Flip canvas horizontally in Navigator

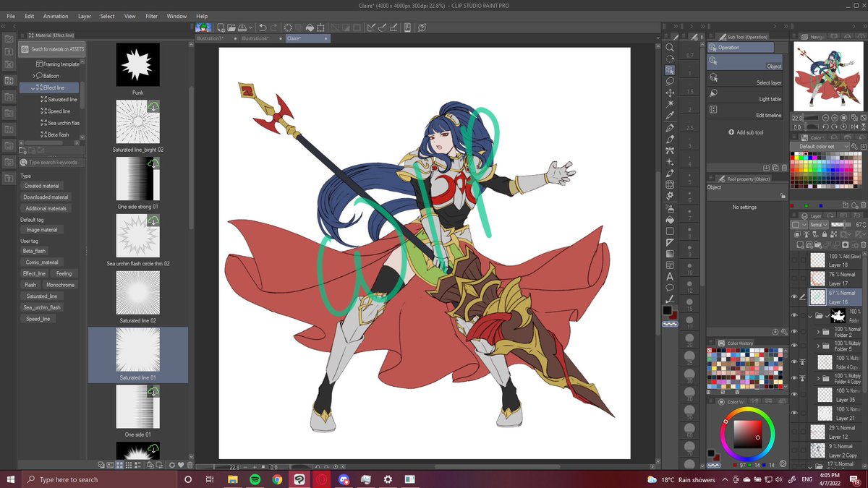coord(854,127)
